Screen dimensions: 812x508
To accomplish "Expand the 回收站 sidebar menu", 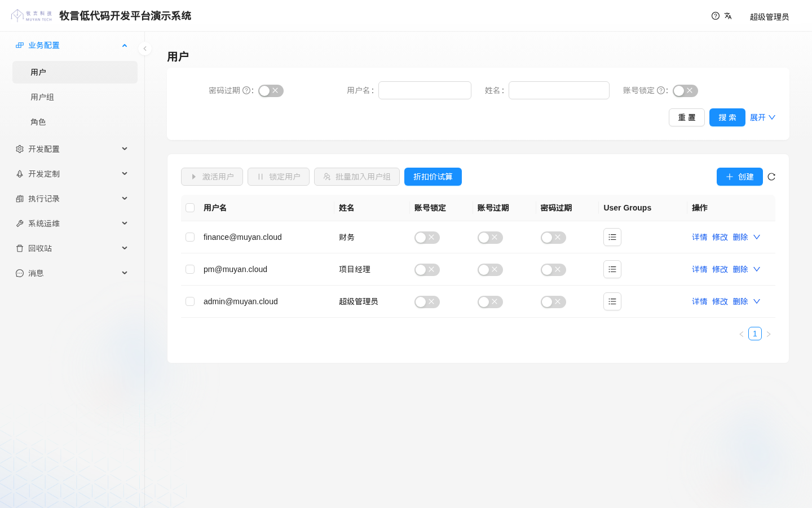I will click(75, 248).
